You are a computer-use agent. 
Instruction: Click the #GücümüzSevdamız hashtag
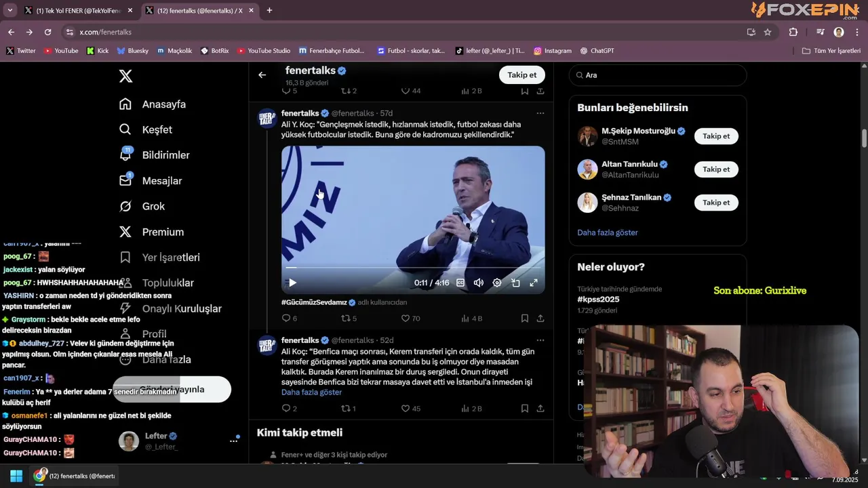[x=314, y=302]
